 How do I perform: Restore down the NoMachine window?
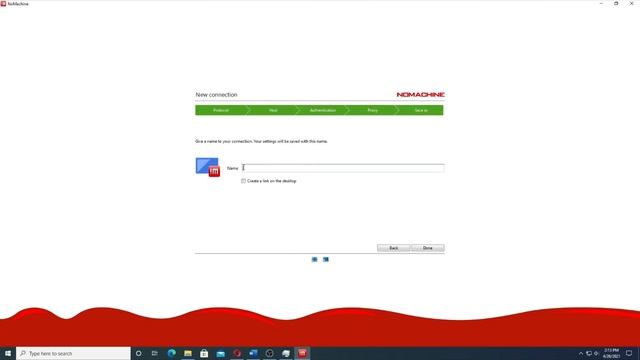point(616,3)
